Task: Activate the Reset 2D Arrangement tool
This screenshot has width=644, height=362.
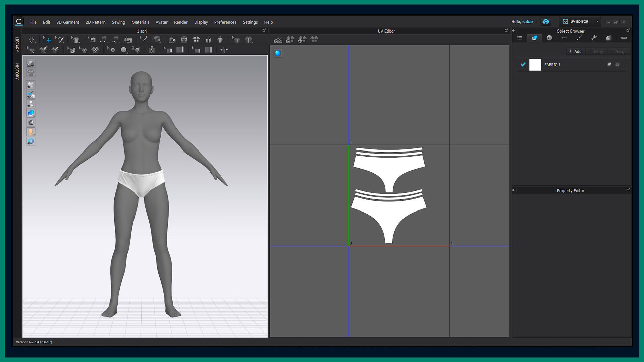Action: [x=196, y=40]
